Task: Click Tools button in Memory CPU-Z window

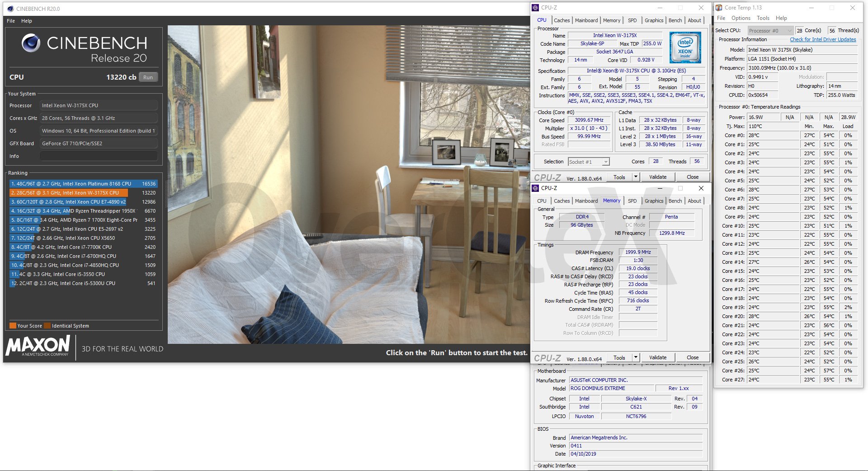Action: [619, 357]
